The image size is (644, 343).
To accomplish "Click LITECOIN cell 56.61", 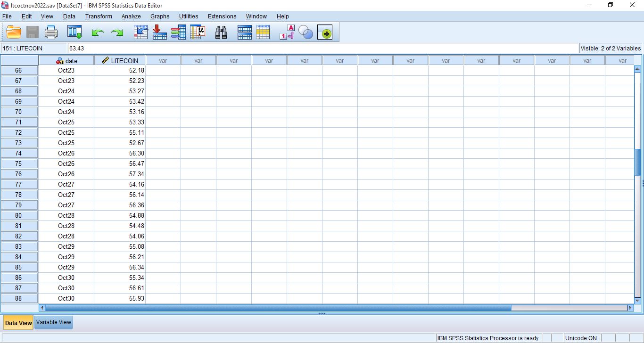I will (x=120, y=288).
